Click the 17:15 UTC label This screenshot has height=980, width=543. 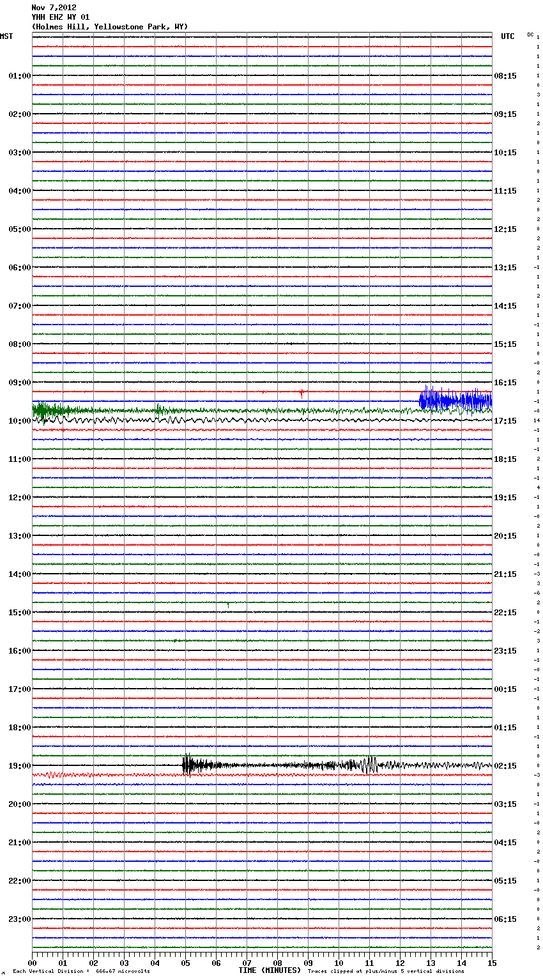(x=505, y=421)
